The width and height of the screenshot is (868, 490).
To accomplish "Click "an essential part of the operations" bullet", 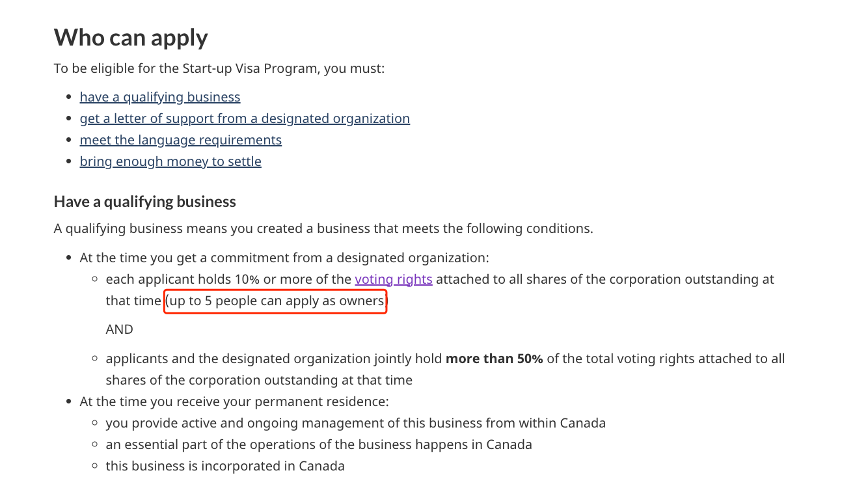I will click(x=319, y=444).
